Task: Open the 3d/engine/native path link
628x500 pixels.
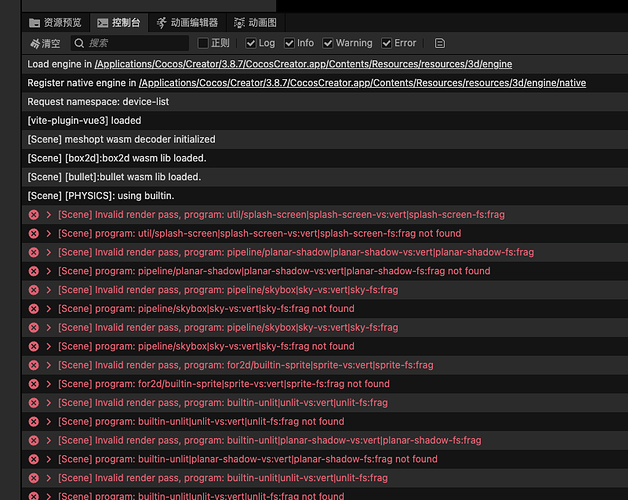Action: coord(362,83)
